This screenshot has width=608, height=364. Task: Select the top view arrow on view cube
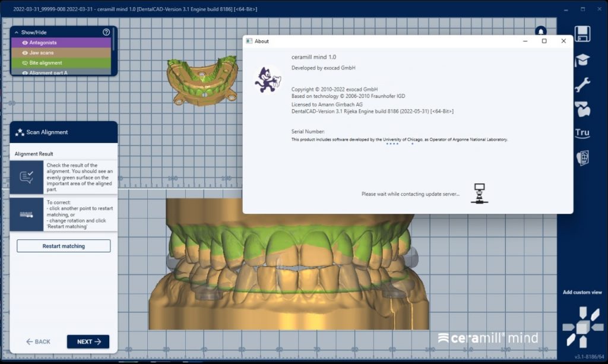point(582,311)
